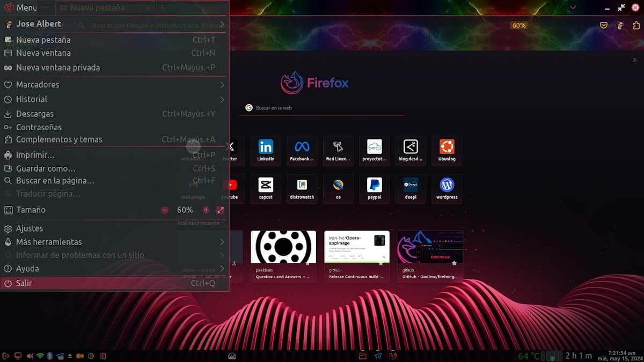Open the proyectot... shortcut tile
Screen dimensions: 644x362
(375, 151)
